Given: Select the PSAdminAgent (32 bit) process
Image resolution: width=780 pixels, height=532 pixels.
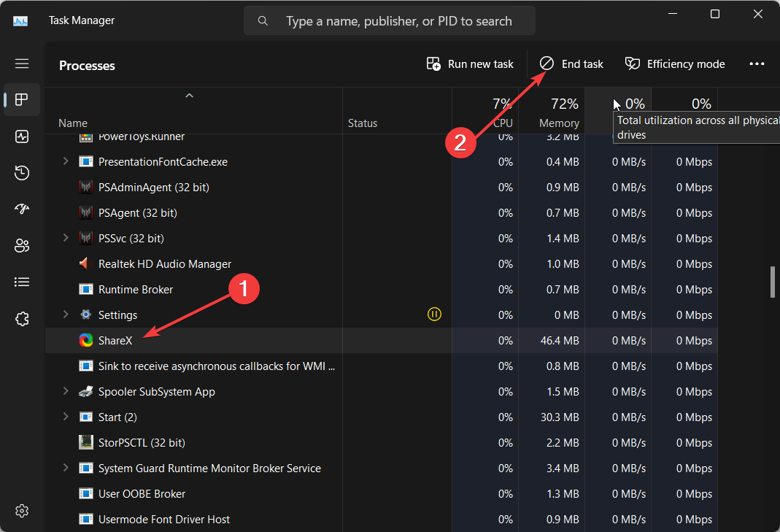Looking at the screenshot, I should pos(381,187).
